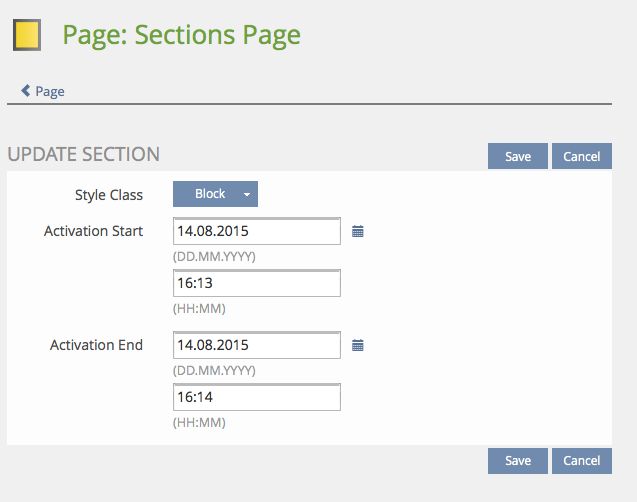Click the back chevron arrow before Page

25,90
